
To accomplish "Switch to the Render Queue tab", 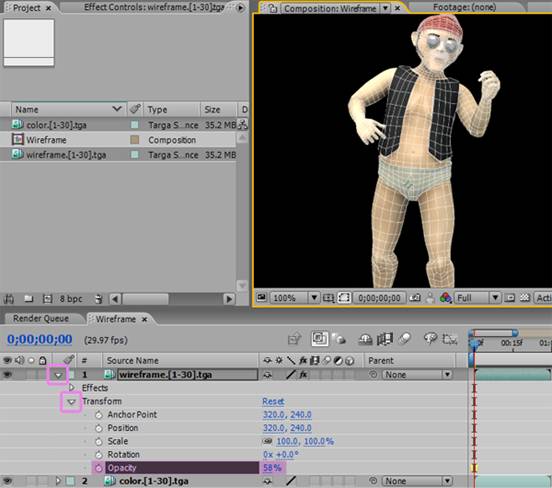I will tap(41, 319).
